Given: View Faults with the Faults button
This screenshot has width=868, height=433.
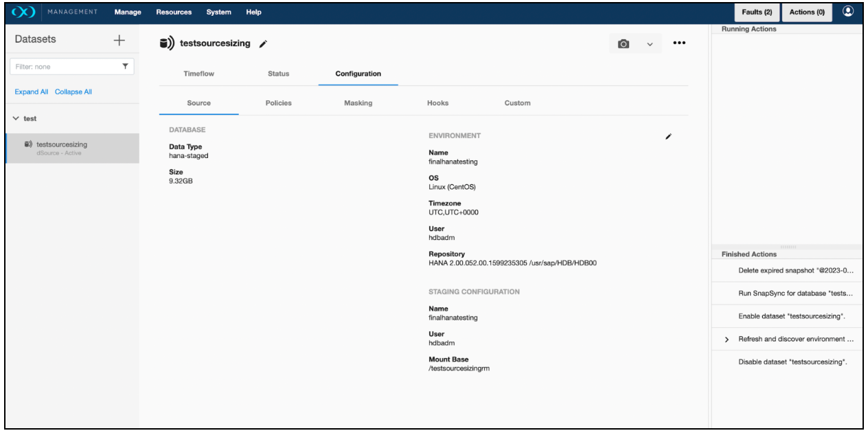Looking at the screenshot, I should (756, 12).
